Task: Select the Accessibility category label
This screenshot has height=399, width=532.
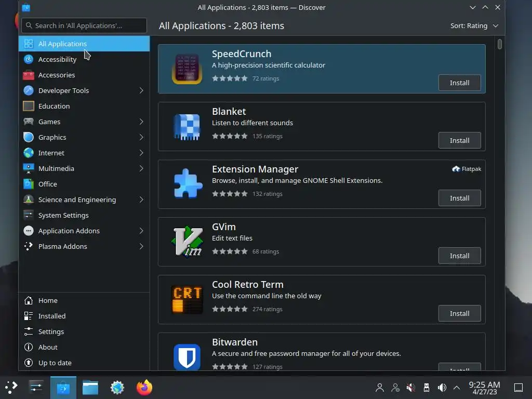Action: pos(57,59)
